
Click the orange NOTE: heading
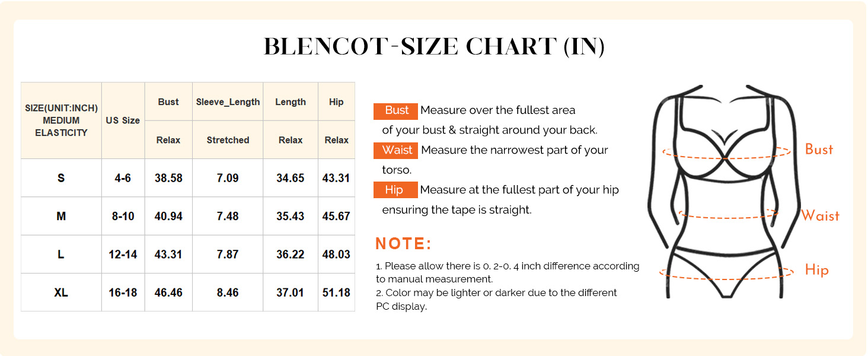404,244
